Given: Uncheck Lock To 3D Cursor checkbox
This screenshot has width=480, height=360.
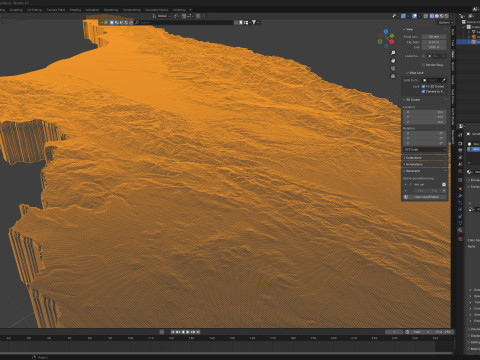Looking at the screenshot, I should pyautogui.click(x=423, y=86).
